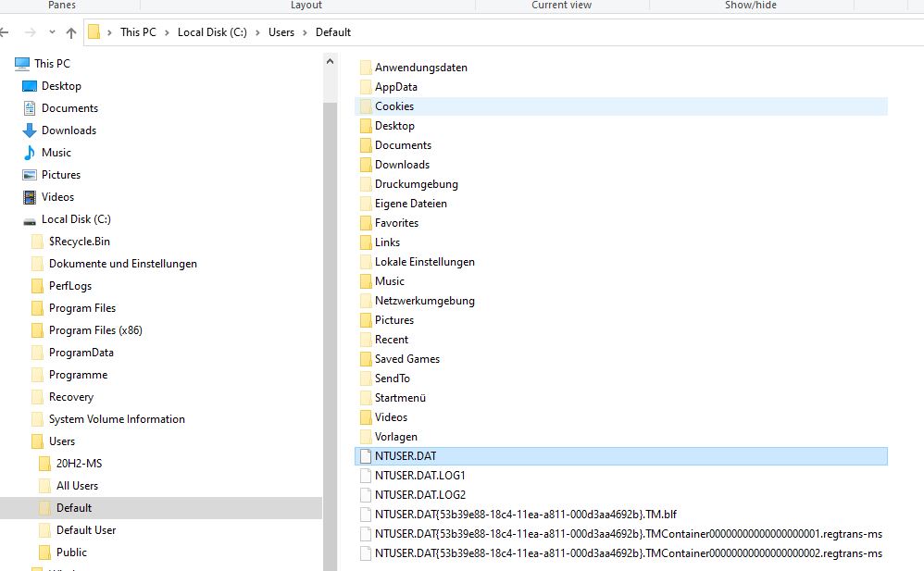Select the Eigene Dateien folder name

pos(411,204)
